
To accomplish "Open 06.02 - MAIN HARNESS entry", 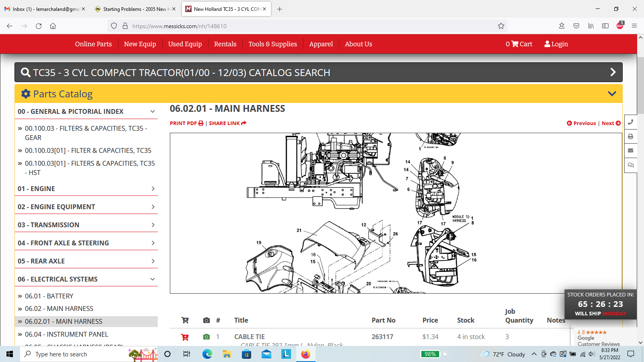I will click(59, 309).
